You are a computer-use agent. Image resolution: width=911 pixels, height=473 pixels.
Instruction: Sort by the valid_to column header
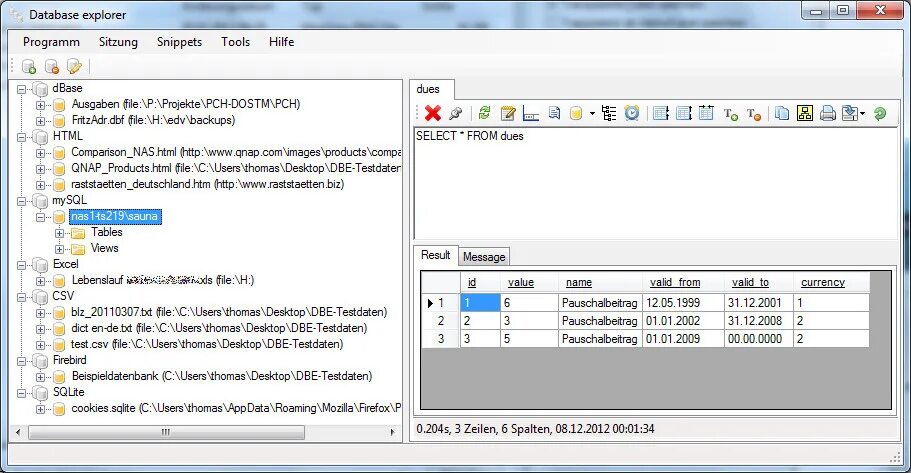pos(759,282)
